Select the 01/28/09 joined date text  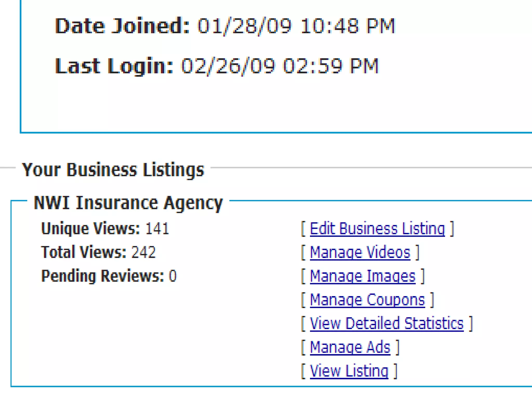244,26
